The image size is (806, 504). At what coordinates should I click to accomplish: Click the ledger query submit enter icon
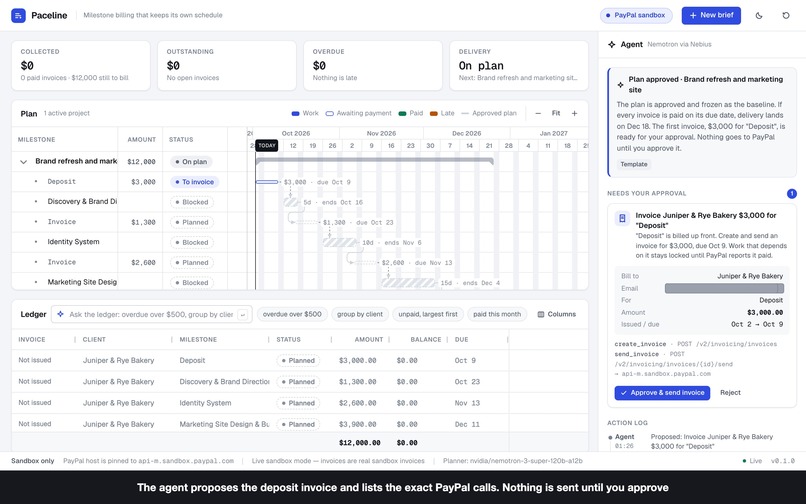click(x=243, y=314)
